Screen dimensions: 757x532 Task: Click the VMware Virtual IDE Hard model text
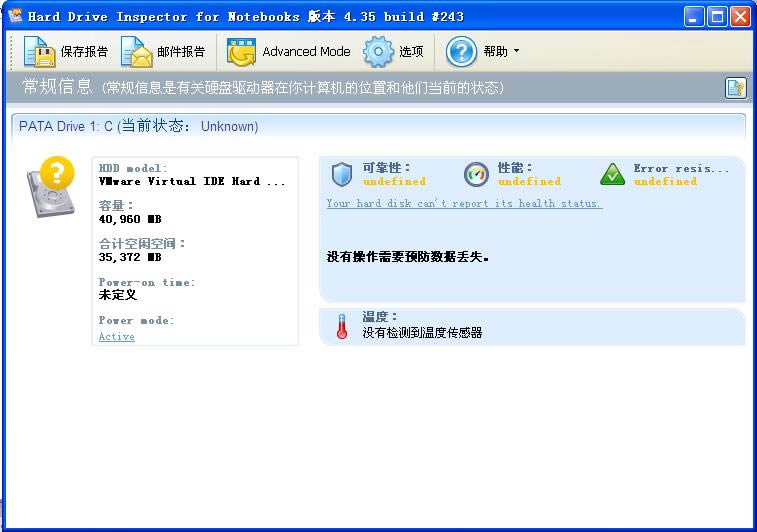[x=192, y=182]
